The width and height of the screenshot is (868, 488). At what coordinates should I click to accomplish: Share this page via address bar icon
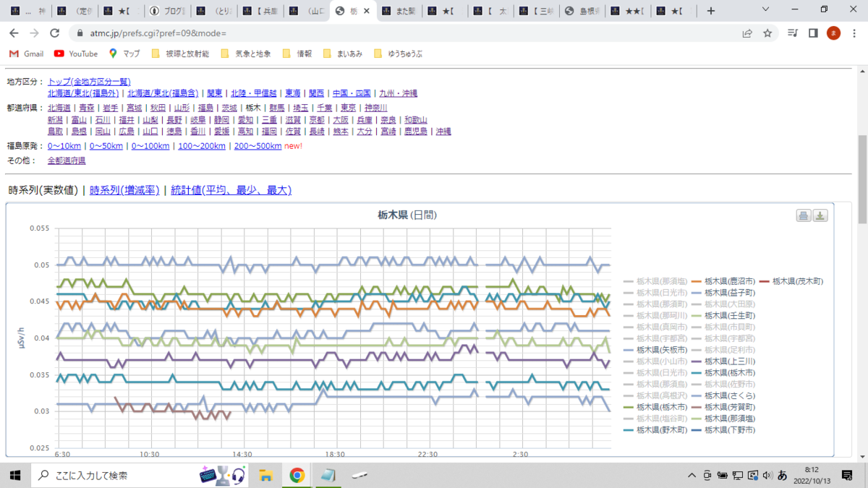coord(747,33)
